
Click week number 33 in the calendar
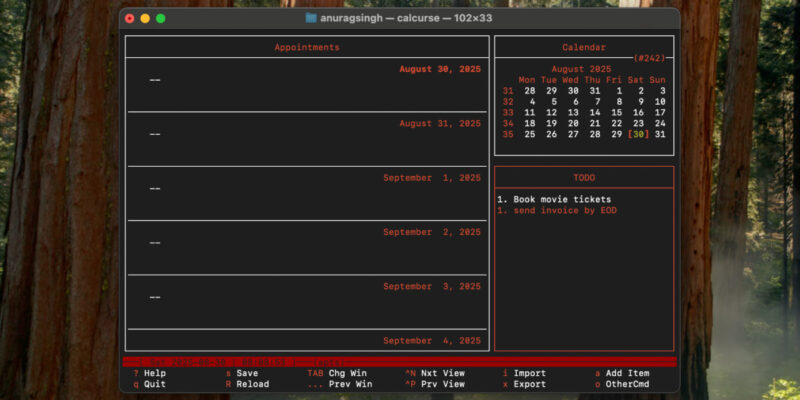508,113
